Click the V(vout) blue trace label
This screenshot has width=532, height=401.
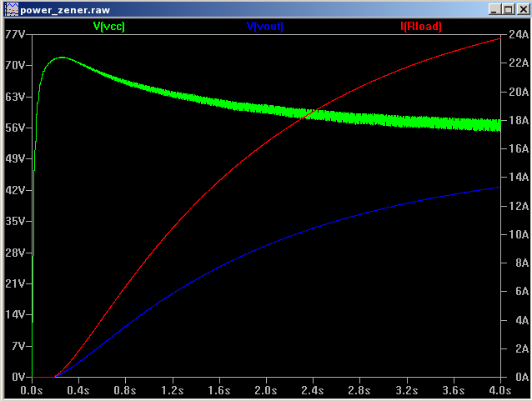tap(265, 27)
